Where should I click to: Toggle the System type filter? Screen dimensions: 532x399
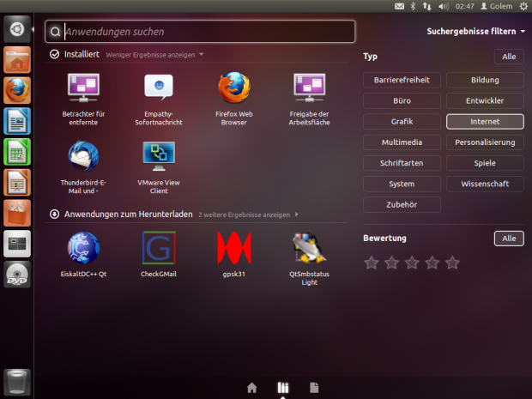point(402,184)
